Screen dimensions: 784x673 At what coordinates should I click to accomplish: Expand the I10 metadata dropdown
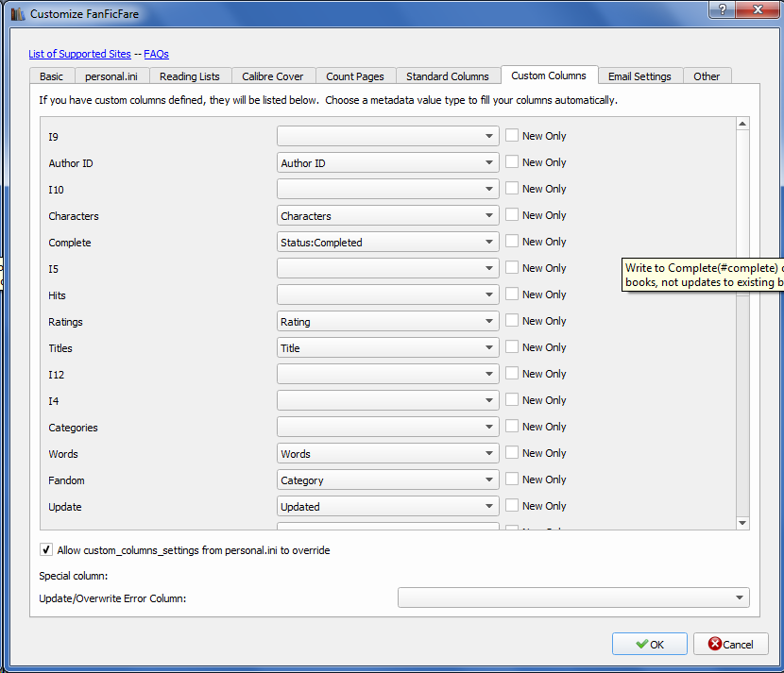[x=388, y=189]
